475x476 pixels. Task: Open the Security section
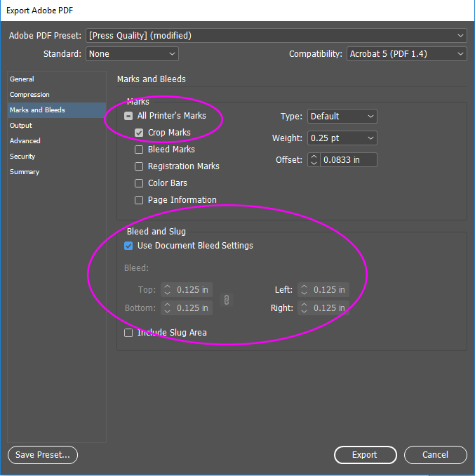(57, 157)
